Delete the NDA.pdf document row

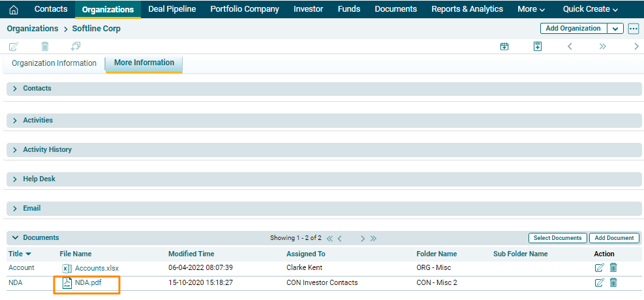coord(613,282)
